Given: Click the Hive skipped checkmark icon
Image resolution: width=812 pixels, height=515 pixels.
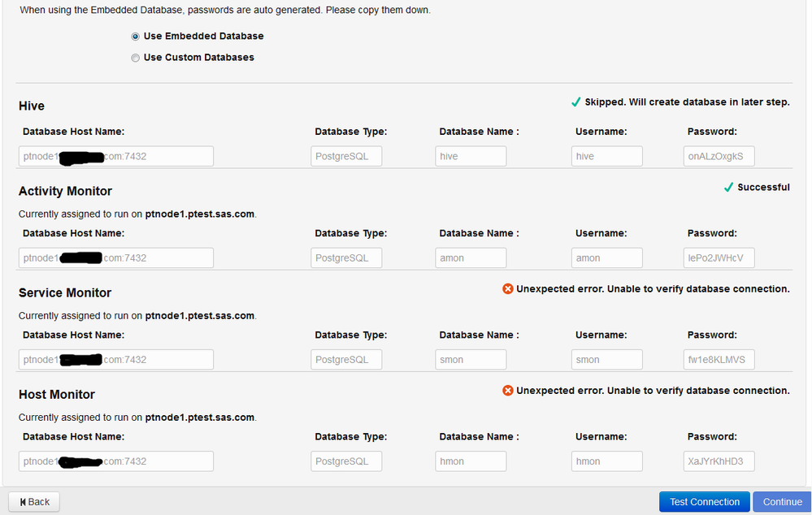Looking at the screenshot, I should click(575, 102).
